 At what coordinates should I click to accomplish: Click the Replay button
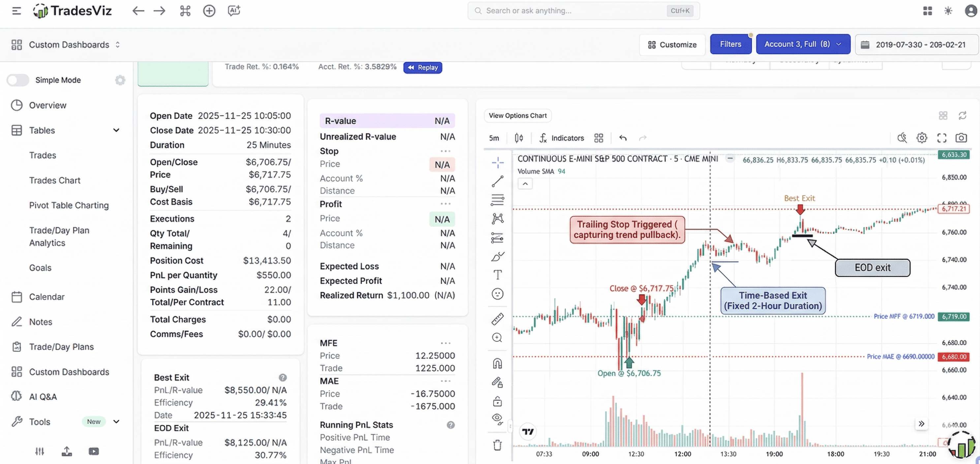click(x=423, y=67)
